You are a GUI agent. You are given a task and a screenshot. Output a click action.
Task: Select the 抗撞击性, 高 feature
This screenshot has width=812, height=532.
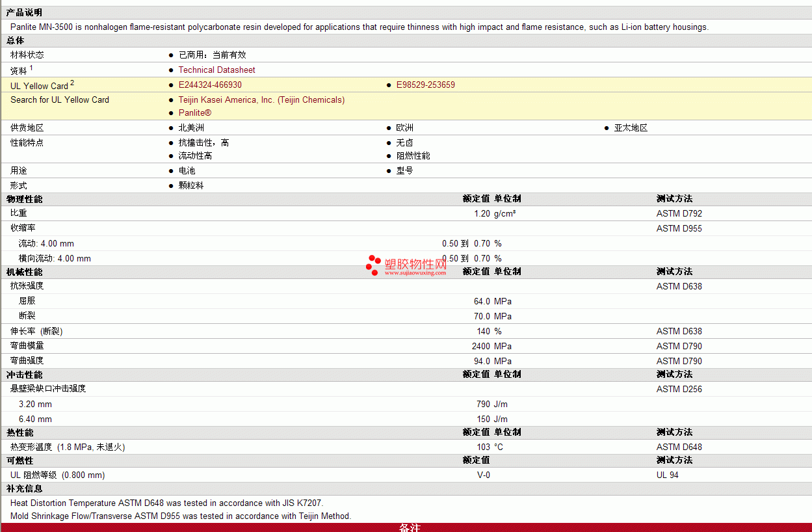(x=203, y=142)
